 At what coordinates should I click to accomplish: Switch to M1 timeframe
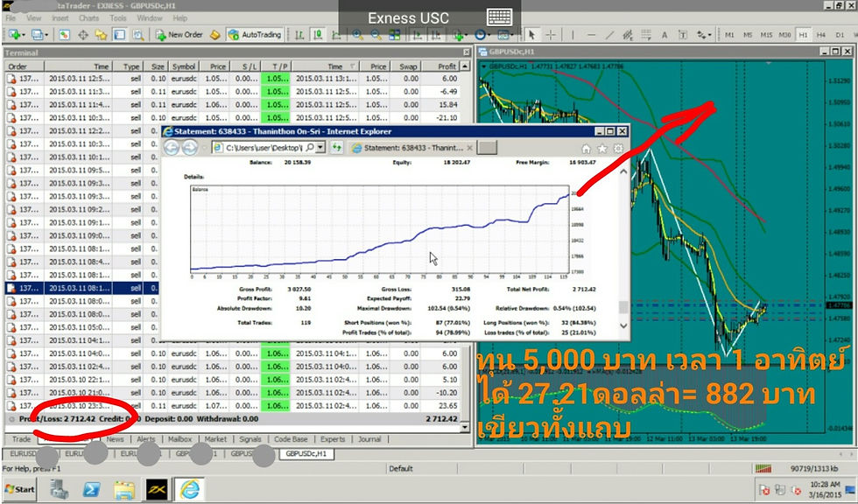pyautogui.click(x=729, y=35)
